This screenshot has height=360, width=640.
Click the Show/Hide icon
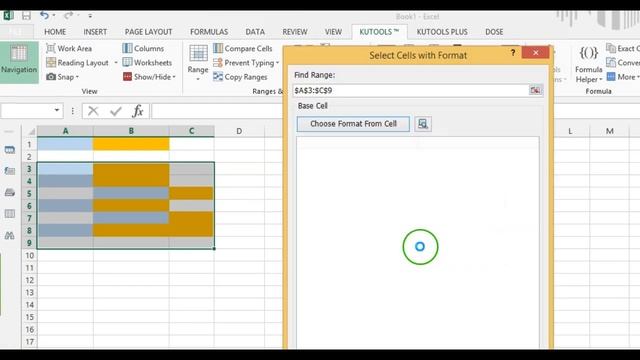click(x=127, y=77)
